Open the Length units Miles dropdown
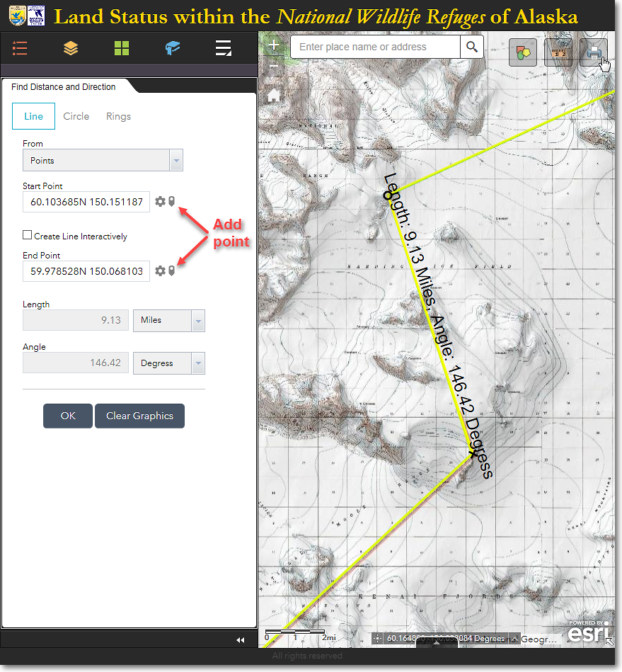622x672 pixels. click(x=197, y=321)
